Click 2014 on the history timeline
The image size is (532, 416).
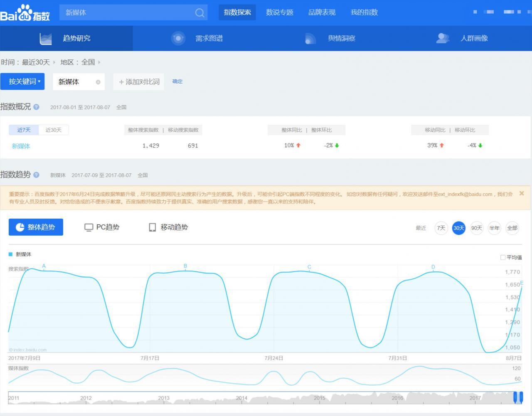(x=241, y=398)
